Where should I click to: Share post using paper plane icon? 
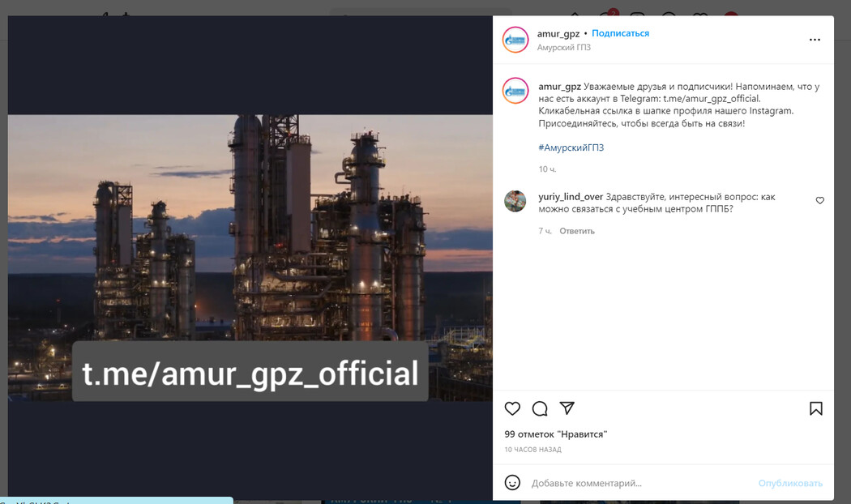pyautogui.click(x=567, y=408)
